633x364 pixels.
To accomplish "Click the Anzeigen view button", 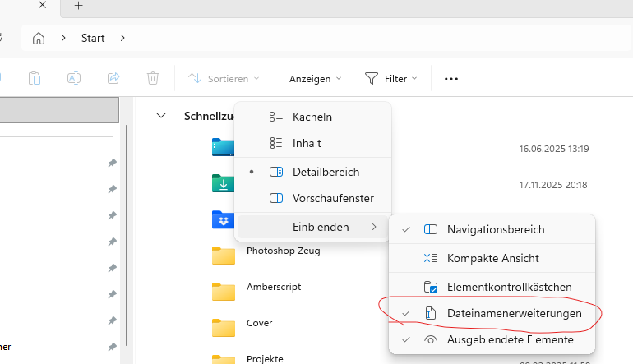I will [315, 79].
